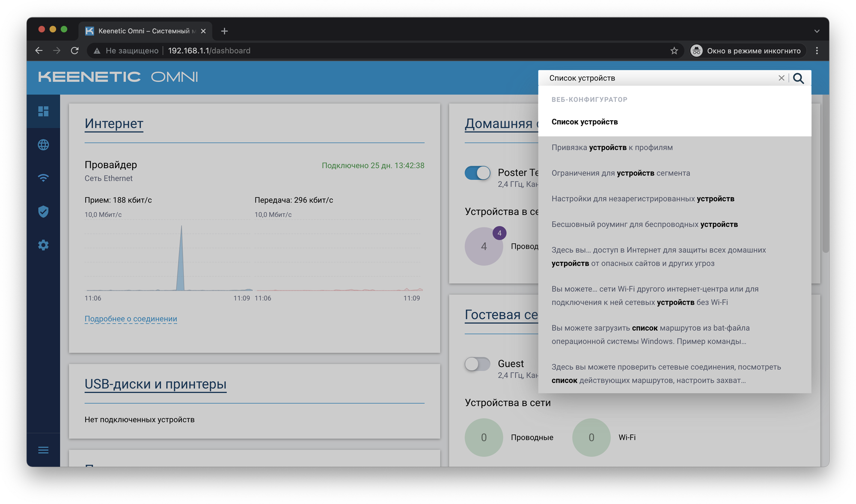Open the security shield icon in sidebar

point(43,211)
